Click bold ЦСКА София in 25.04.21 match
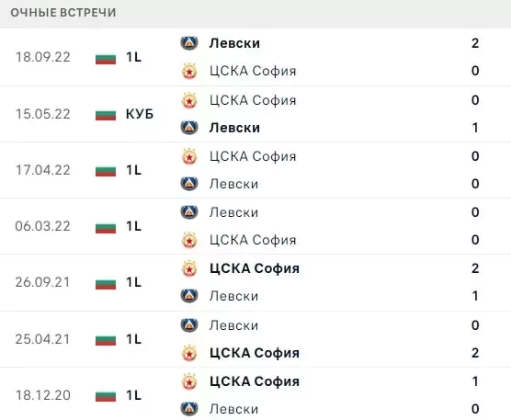511x420 pixels. click(x=255, y=353)
